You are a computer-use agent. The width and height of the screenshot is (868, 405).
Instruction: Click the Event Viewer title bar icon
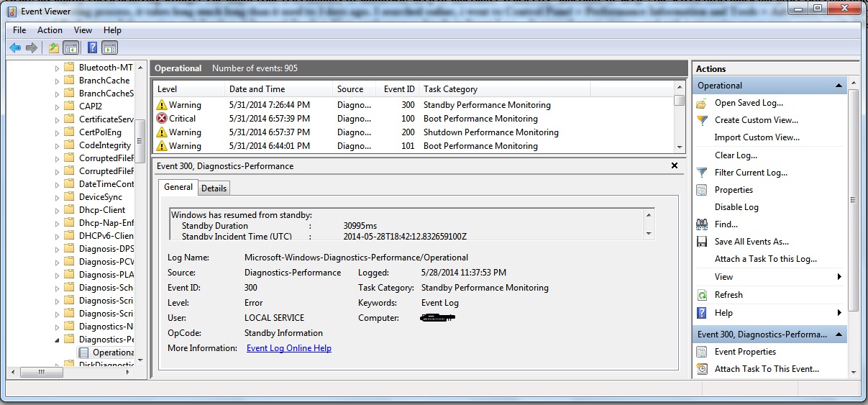coord(12,12)
